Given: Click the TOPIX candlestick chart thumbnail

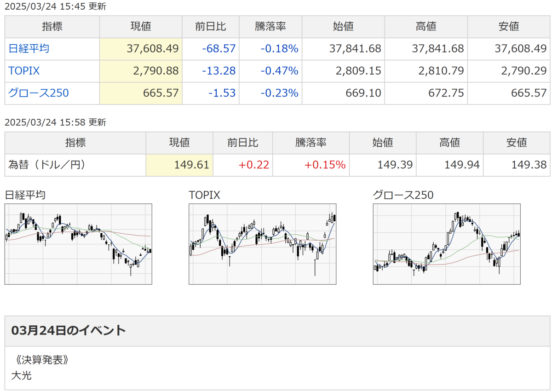Looking at the screenshot, I should pyautogui.click(x=262, y=244).
